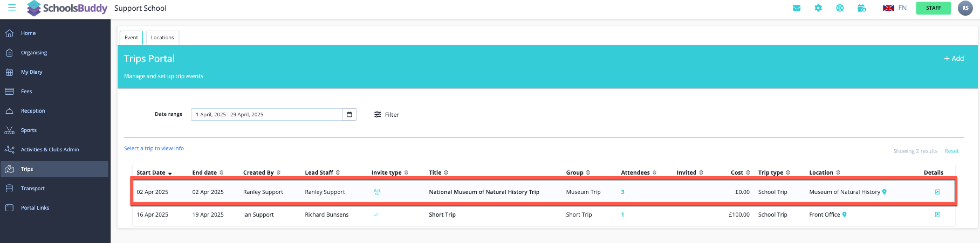Screen dimensions: 980x243
Task: Click the Ian Support created by cell
Action: pyautogui.click(x=258, y=214)
